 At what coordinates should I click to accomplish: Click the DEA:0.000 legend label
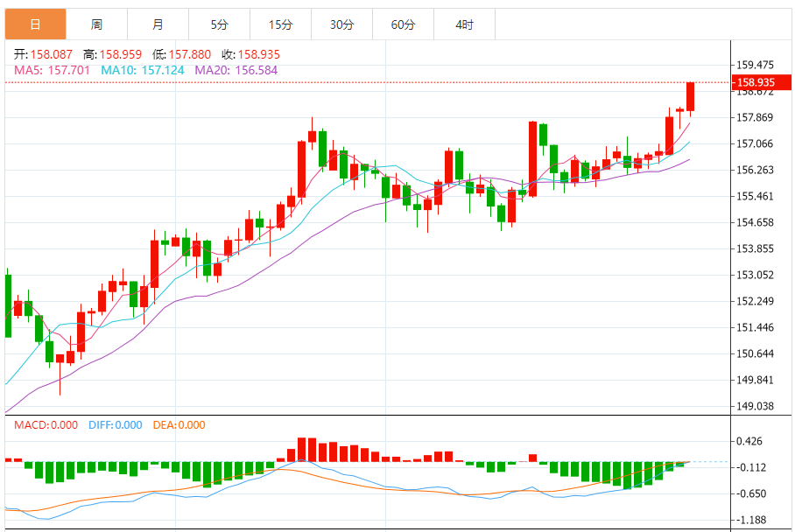[179, 425]
